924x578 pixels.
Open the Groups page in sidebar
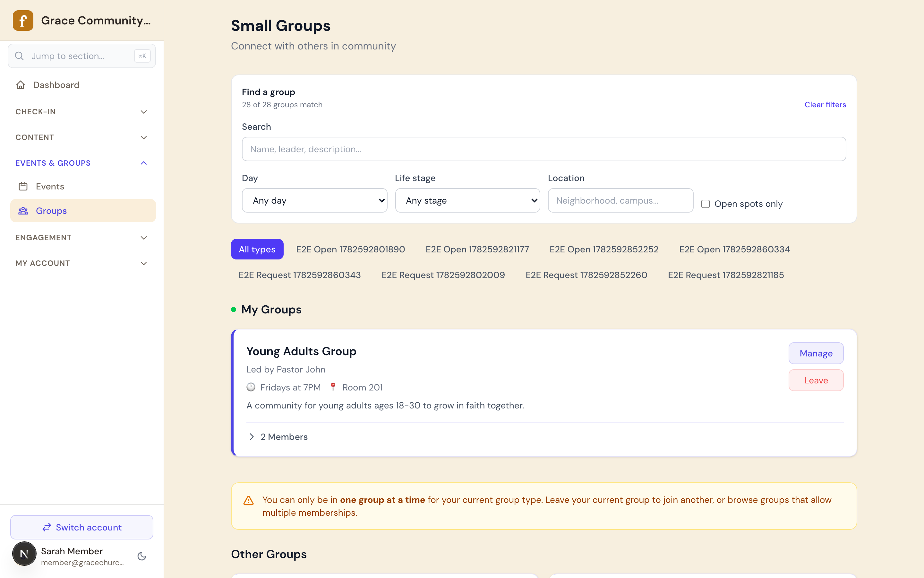[83, 211]
